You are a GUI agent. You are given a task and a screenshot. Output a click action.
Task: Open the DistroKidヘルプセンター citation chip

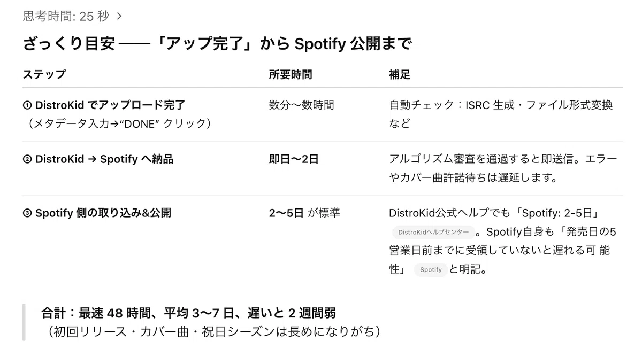click(433, 232)
